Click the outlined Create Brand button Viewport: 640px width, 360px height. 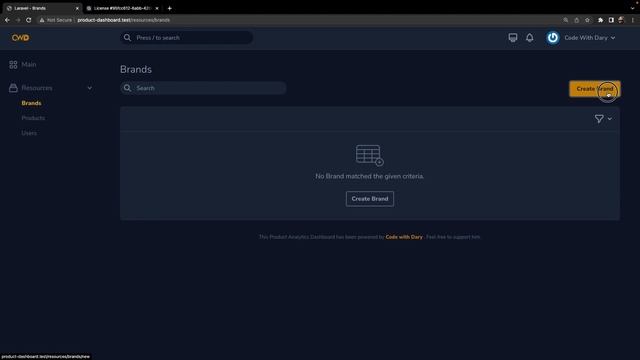pos(370,199)
